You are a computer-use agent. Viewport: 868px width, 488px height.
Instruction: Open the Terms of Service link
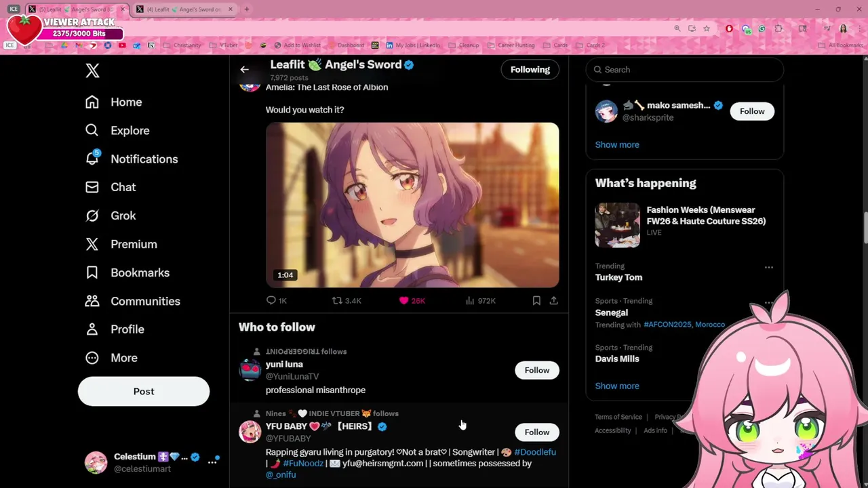(618, 417)
